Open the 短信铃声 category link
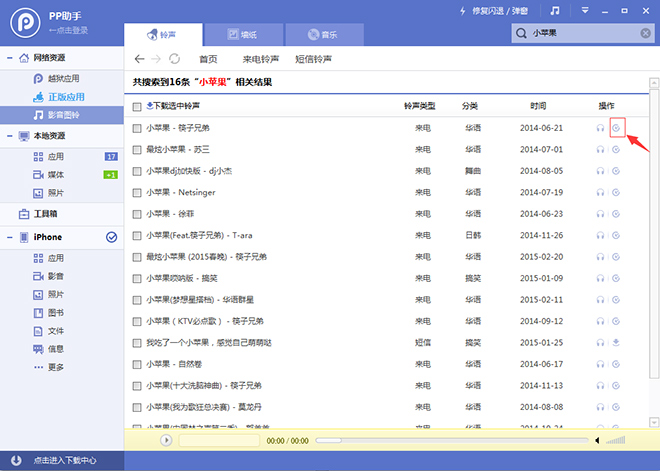 pos(315,59)
